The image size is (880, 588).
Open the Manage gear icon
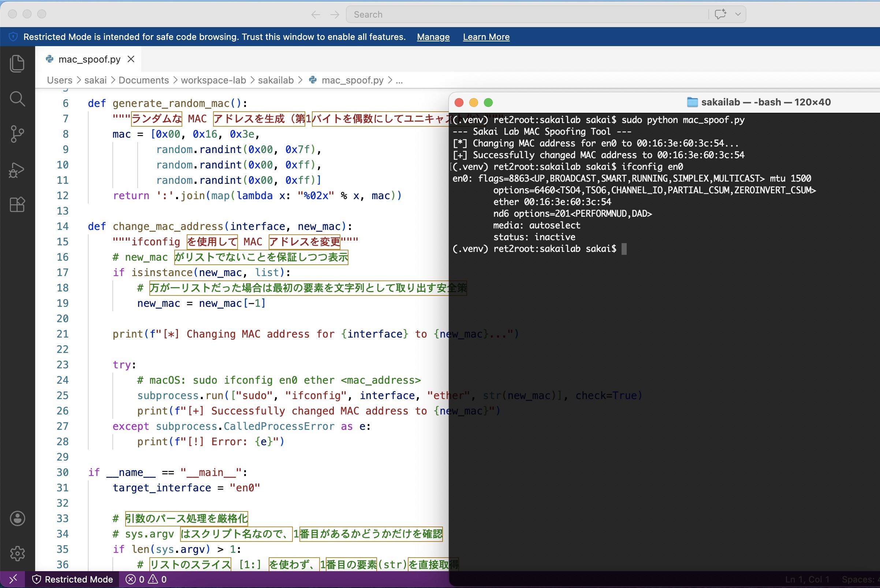[17, 553]
